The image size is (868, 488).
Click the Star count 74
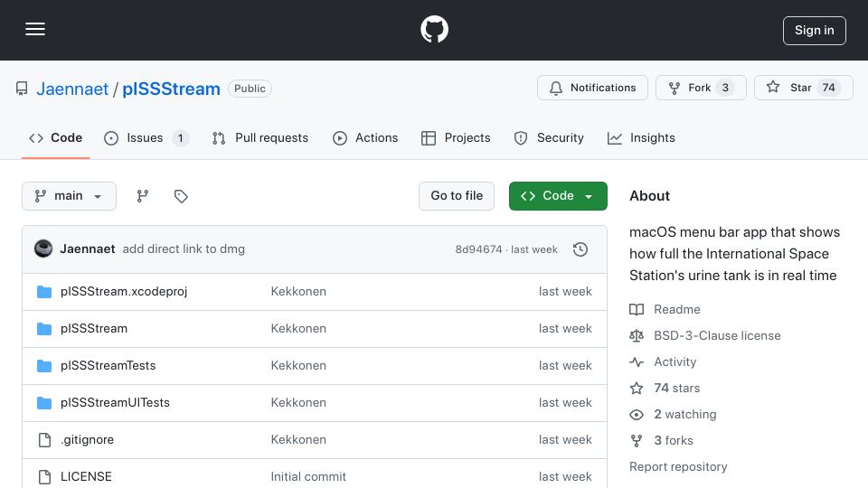[x=829, y=88]
